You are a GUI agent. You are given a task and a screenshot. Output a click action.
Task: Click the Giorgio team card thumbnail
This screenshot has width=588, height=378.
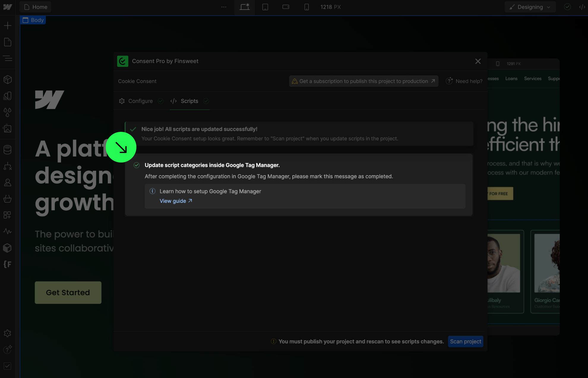click(x=547, y=263)
